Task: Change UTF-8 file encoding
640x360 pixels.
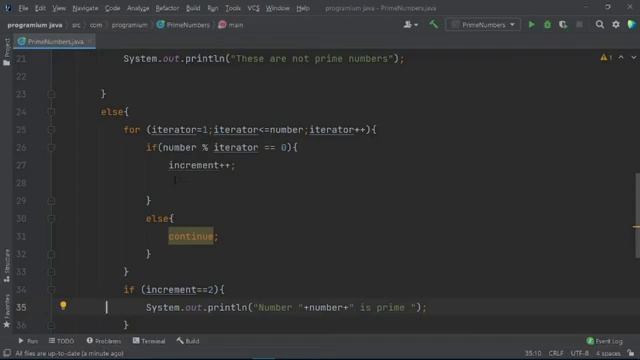Action: tap(580, 353)
